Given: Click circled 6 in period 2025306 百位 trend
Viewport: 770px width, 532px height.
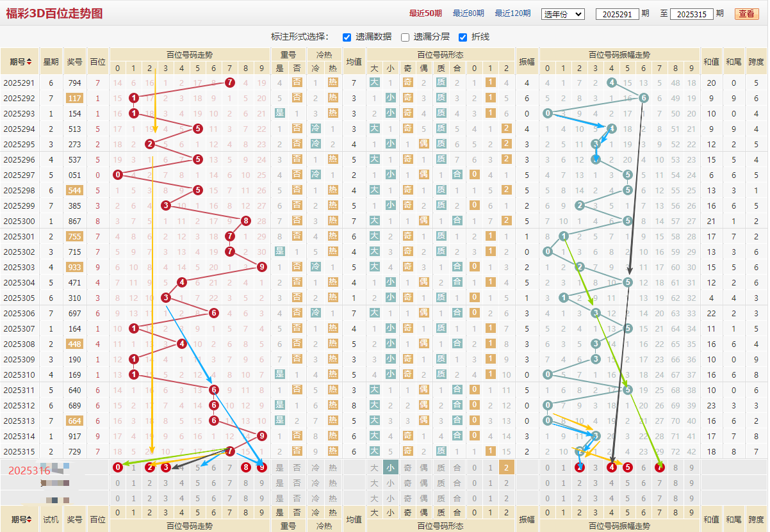Looking at the screenshot, I should [214, 313].
